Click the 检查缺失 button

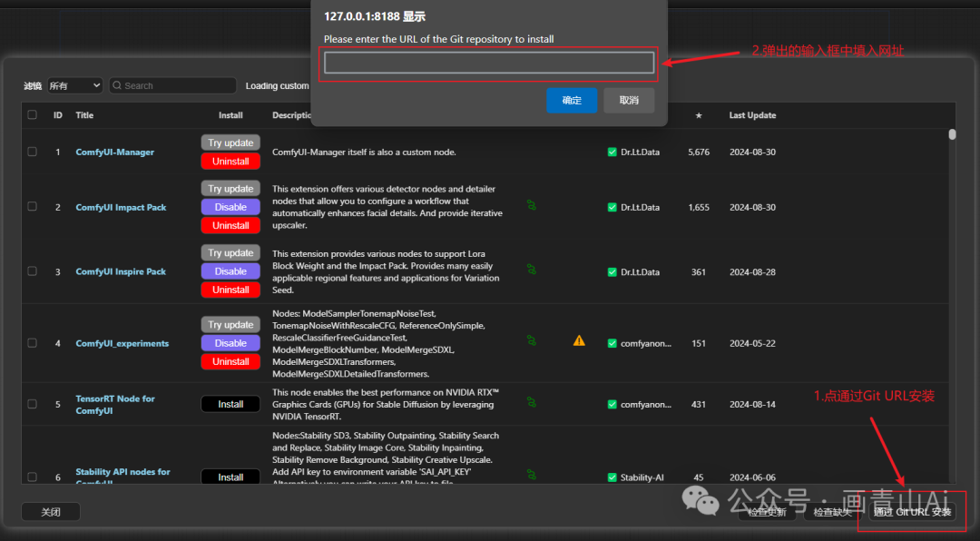pyautogui.click(x=832, y=512)
